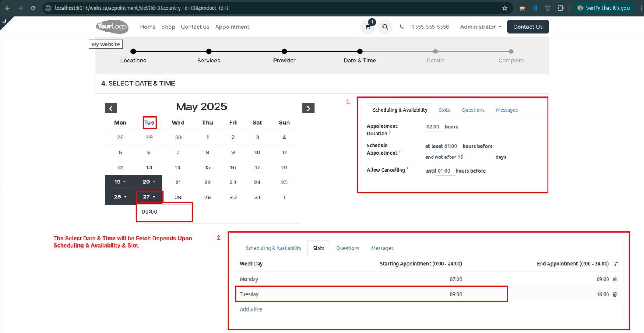Delete the Tuesday slot row
Screen dimensions: 644x333
pyautogui.click(x=615, y=294)
